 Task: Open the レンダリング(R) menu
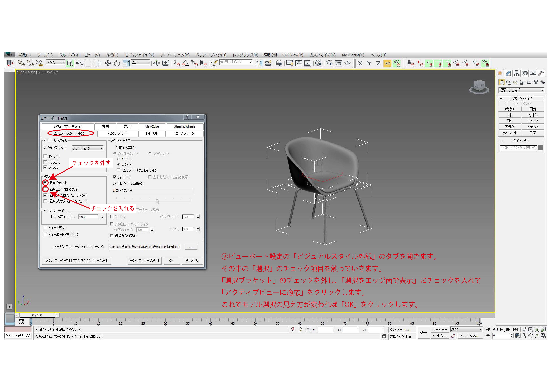click(x=245, y=55)
